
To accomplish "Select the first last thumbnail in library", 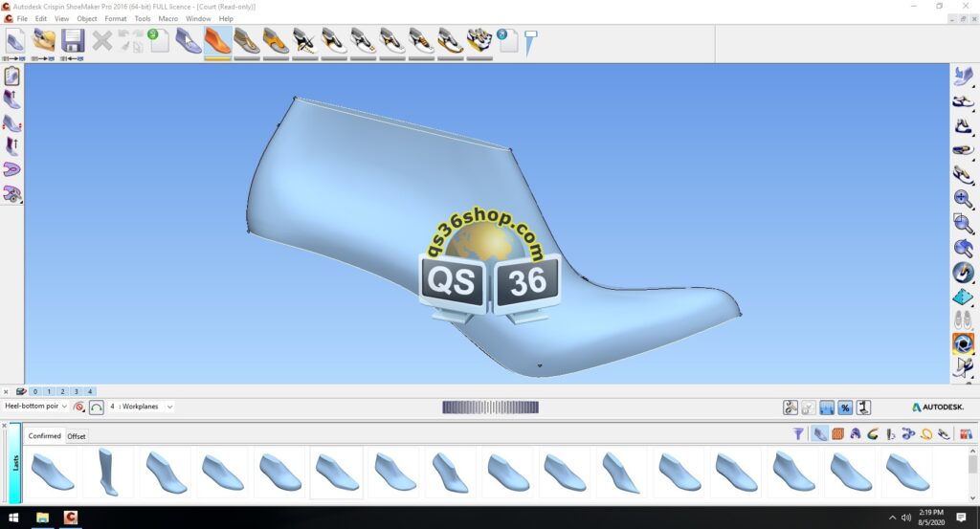I will pyautogui.click(x=53, y=473).
